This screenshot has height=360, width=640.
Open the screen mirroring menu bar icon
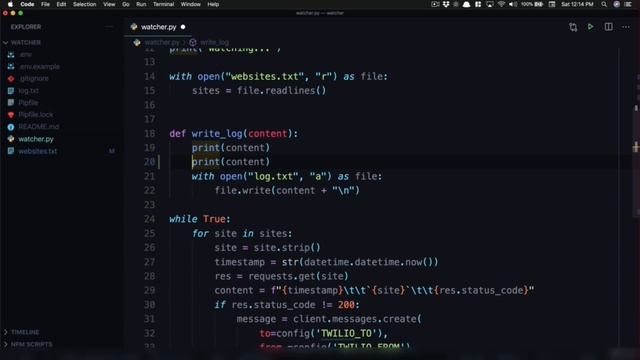[x=490, y=4]
